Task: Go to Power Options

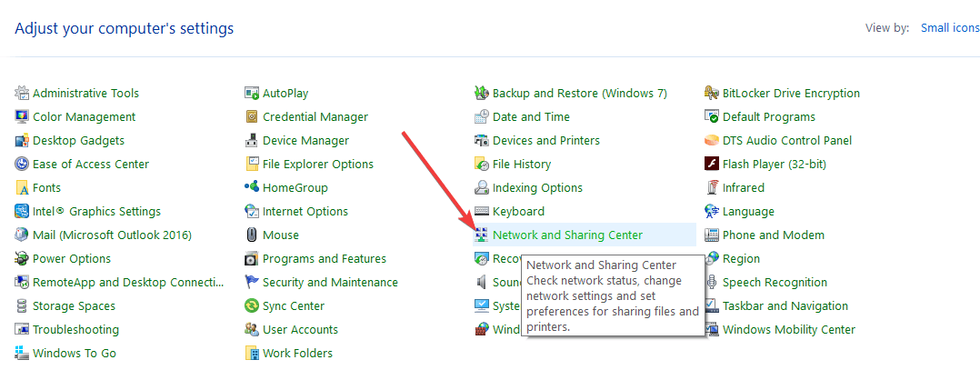Action: tap(72, 259)
